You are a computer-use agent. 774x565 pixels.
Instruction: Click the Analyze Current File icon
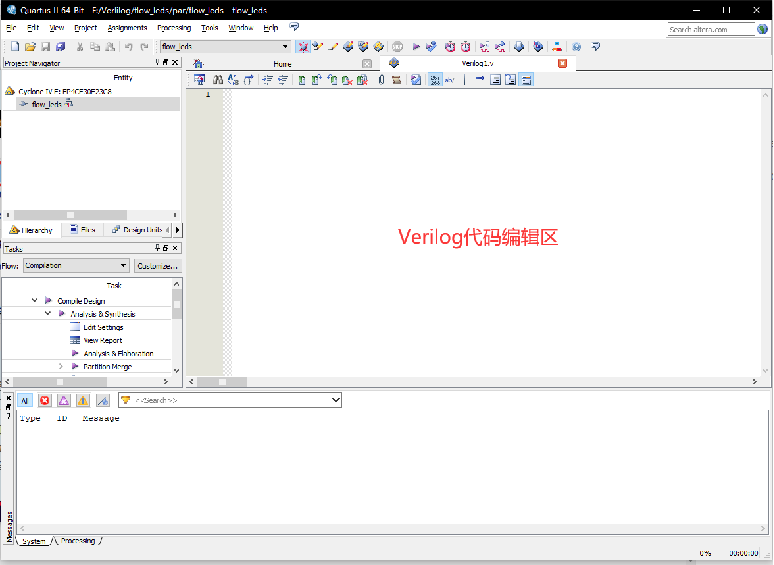point(416,79)
